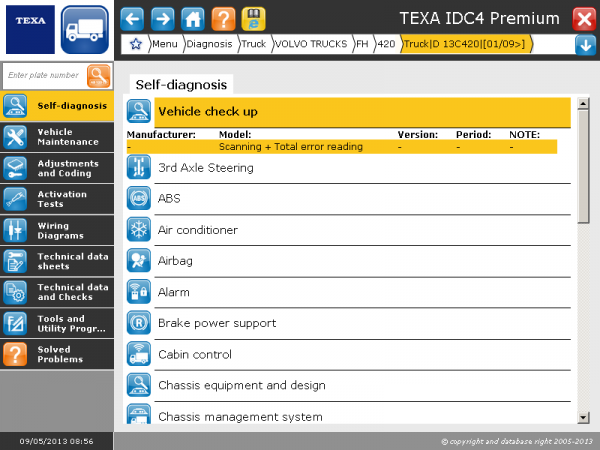The width and height of the screenshot is (600, 450).
Task: Open Wiring Diagrams in the sidebar
Action: click(x=57, y=230)
